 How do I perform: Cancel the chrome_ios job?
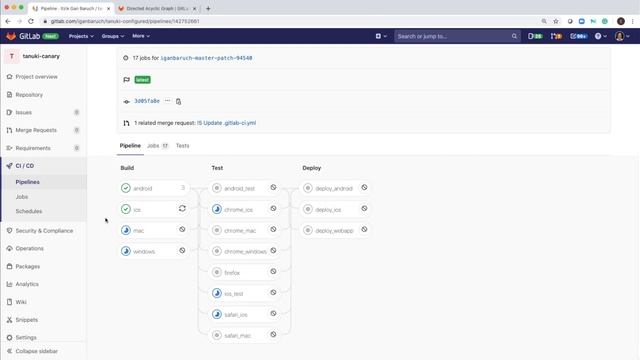click(273, 209)
